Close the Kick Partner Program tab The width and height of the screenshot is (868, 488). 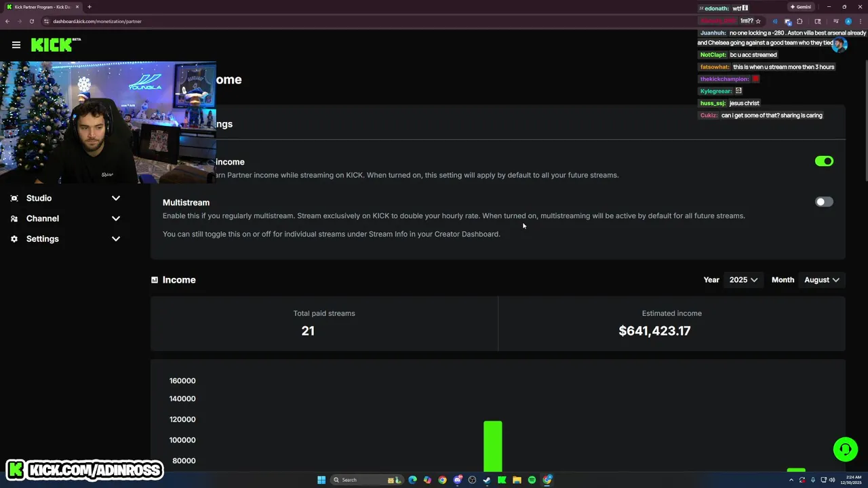[77, 7]
